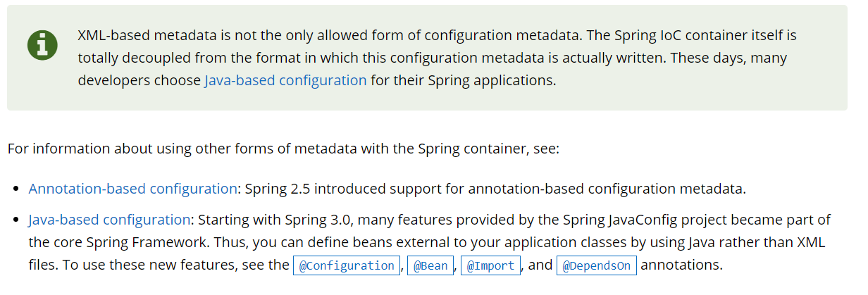Open the @Bean annotation reference

point(430,266)
